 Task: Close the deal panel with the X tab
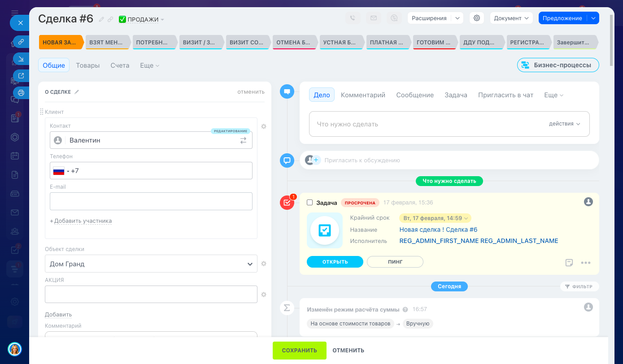point(20,22)
